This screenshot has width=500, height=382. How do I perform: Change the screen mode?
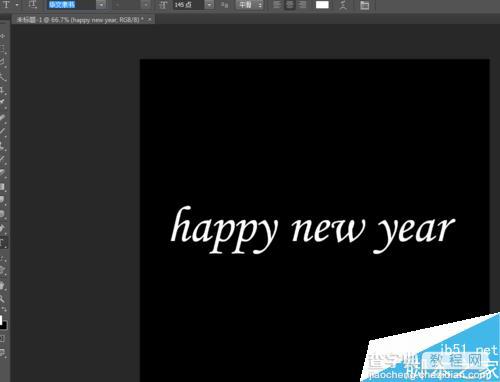[3, 352]
